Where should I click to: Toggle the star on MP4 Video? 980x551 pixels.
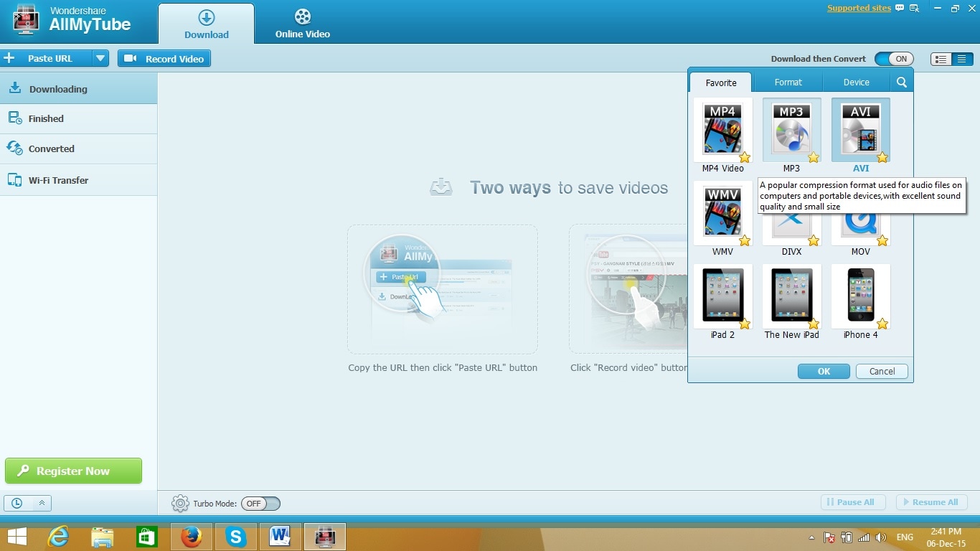pyautogui.click(x=745, y=157)
